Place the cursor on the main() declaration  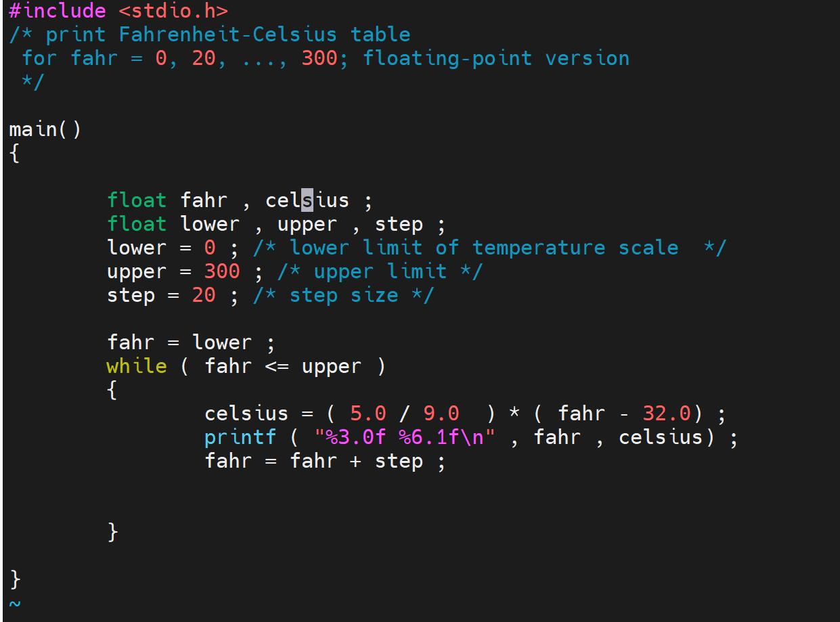(x=45, y=129)
